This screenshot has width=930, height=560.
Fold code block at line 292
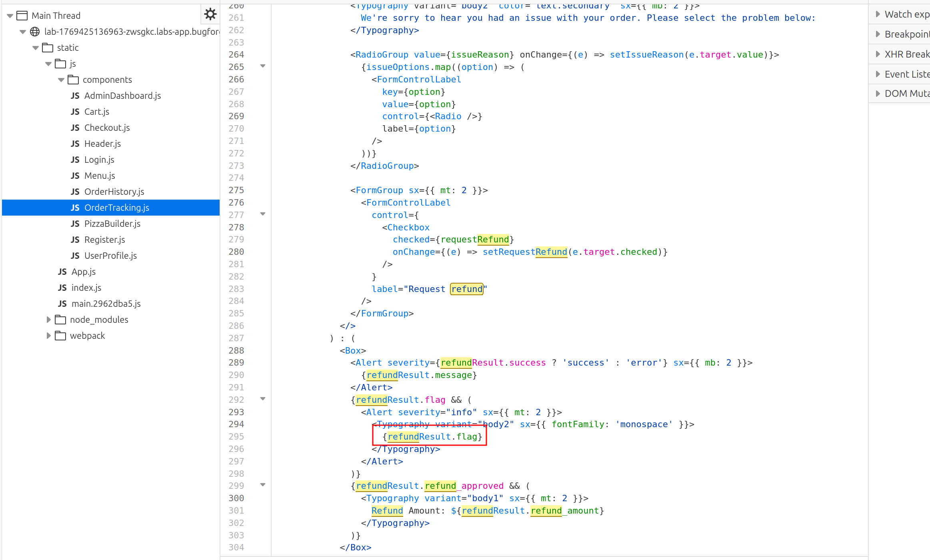pyautogui.click(x=263, y=399)
